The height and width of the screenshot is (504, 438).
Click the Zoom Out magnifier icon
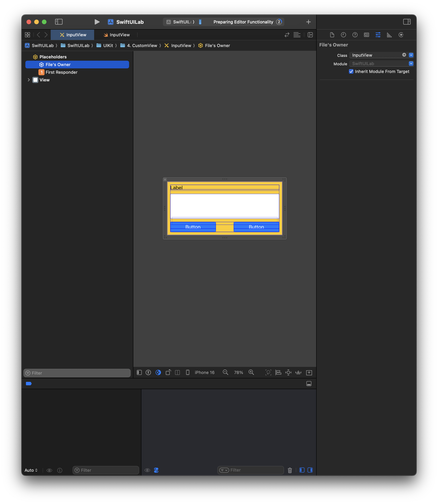(x=225, y=372)
